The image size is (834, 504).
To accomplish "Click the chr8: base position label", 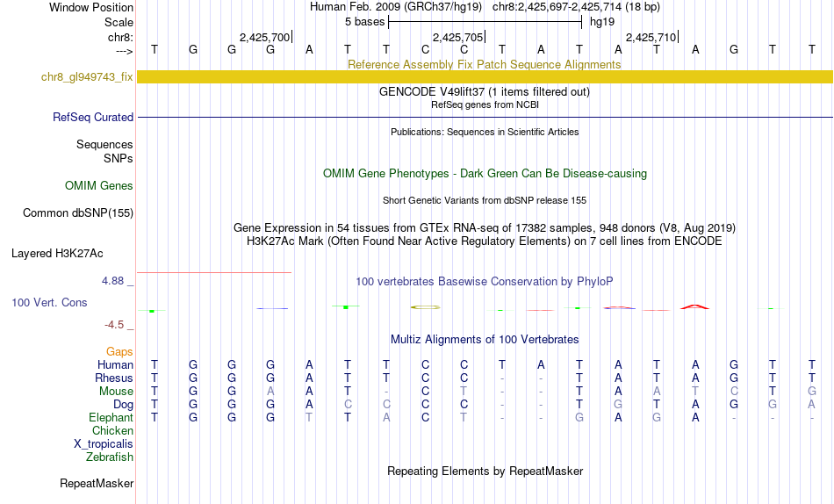I will [x=120, y=37].
